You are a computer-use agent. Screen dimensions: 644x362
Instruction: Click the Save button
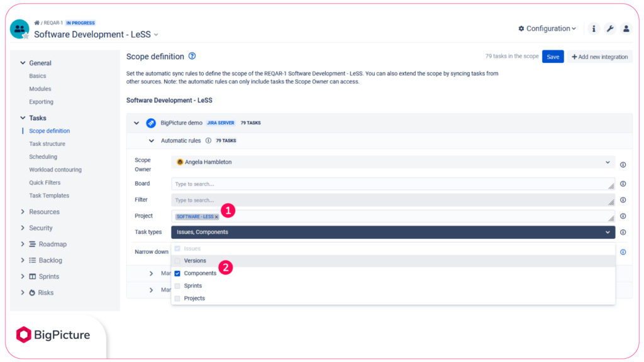553,56
